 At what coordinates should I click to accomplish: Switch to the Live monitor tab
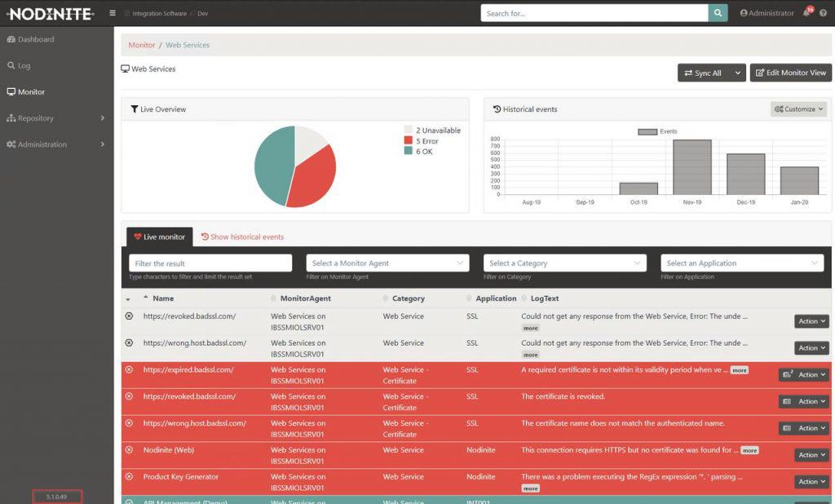click(160, 237)
